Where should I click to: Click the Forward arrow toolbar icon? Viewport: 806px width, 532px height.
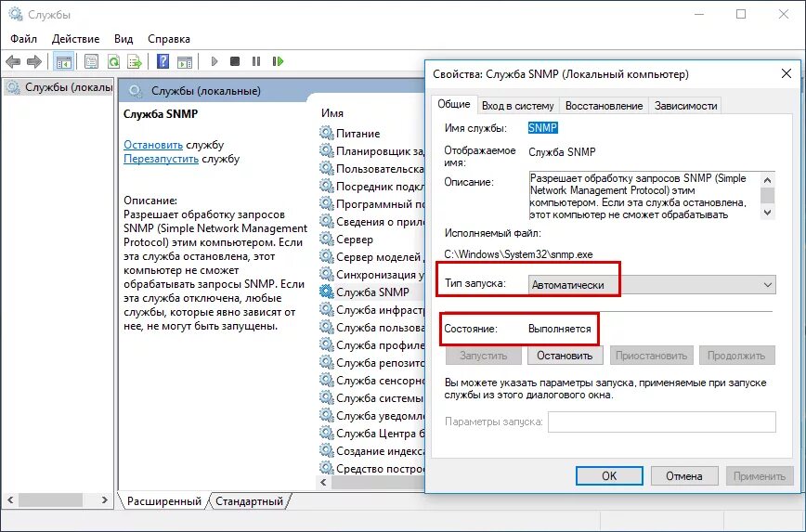pos(34,61)
